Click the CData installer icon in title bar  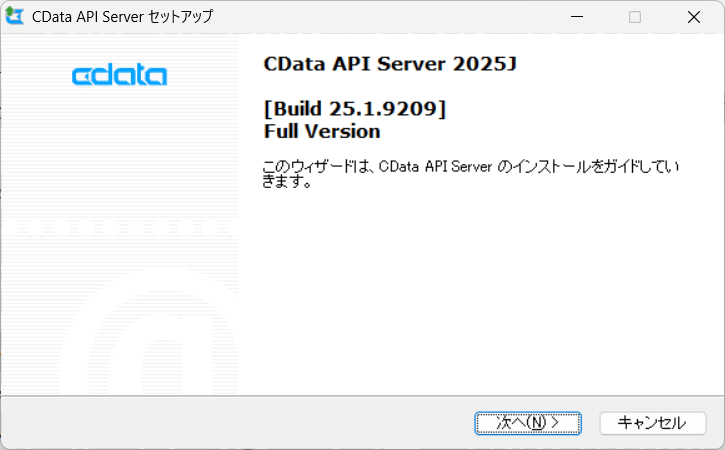pos(16,17)
